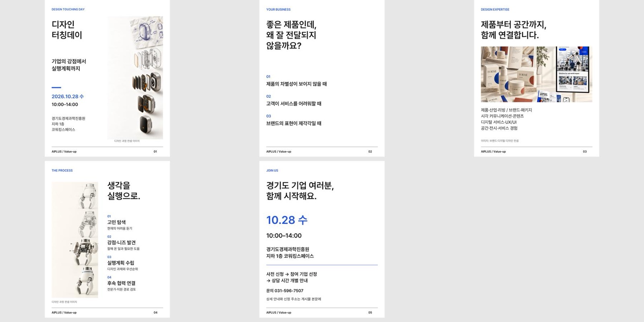The height and width of the screenshot is (322, 644).
Task: Select the large blue 10.28 수 date
Action: [287, 220]
